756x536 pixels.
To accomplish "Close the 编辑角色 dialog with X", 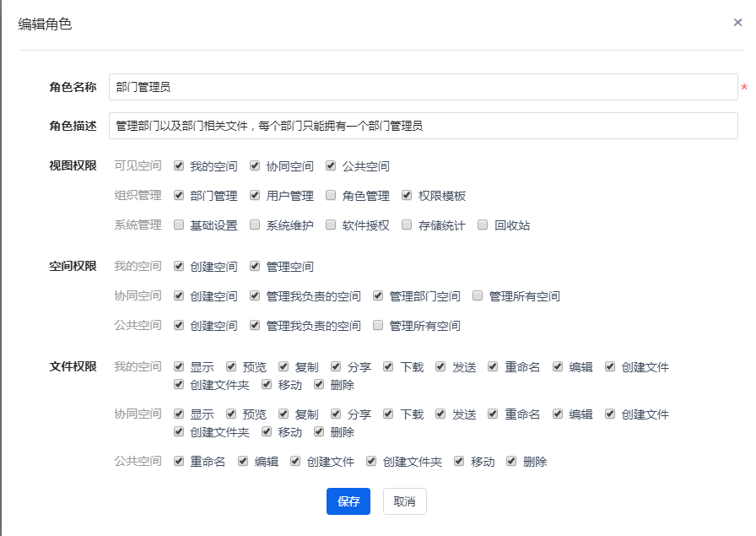I will point(737,23).
